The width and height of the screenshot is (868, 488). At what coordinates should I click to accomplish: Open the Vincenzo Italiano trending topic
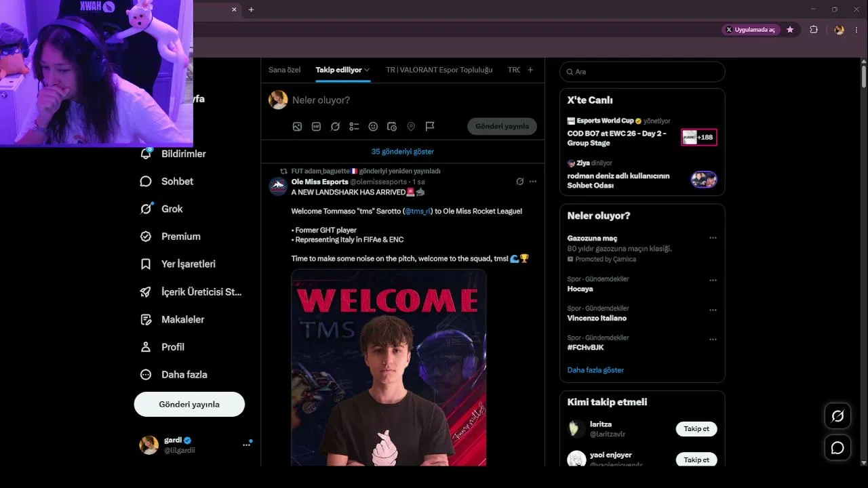click(x=597, y=318)
